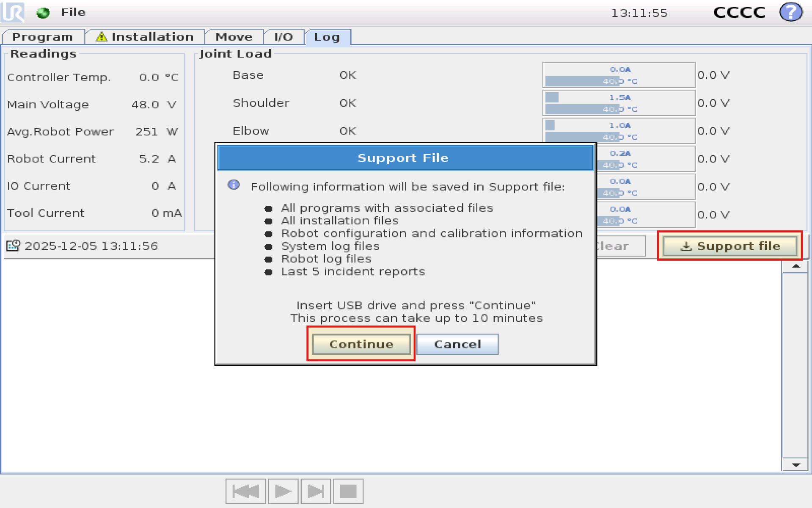
Task: Click the Support file download button
Action: click(x=729, y=246)
